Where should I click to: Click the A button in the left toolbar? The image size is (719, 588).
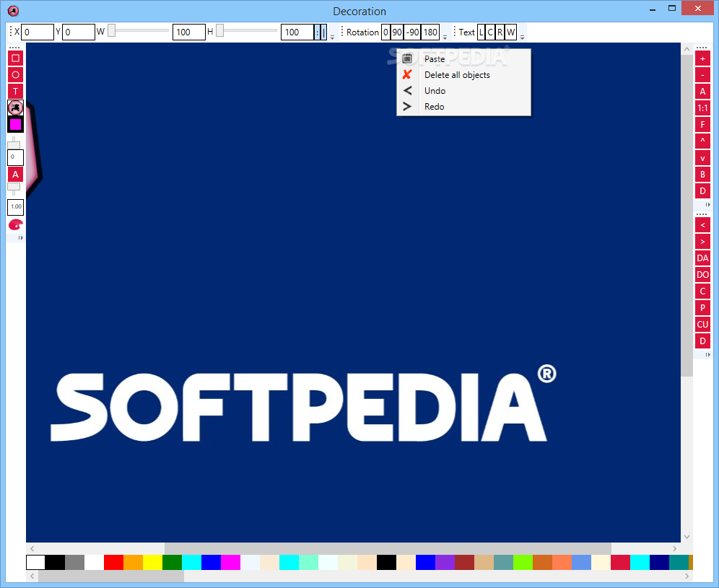[15, 175]
